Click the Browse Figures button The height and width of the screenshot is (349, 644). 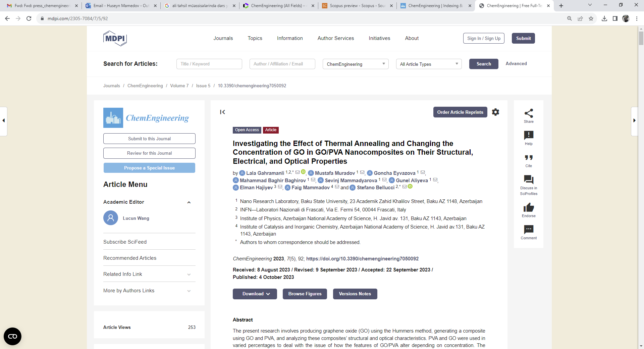pos(305,294)
